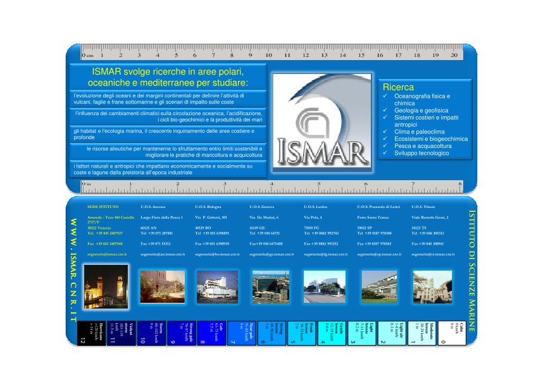Open the Genova building photo
This screenshot has width=555, height=392.
(270, 286)
